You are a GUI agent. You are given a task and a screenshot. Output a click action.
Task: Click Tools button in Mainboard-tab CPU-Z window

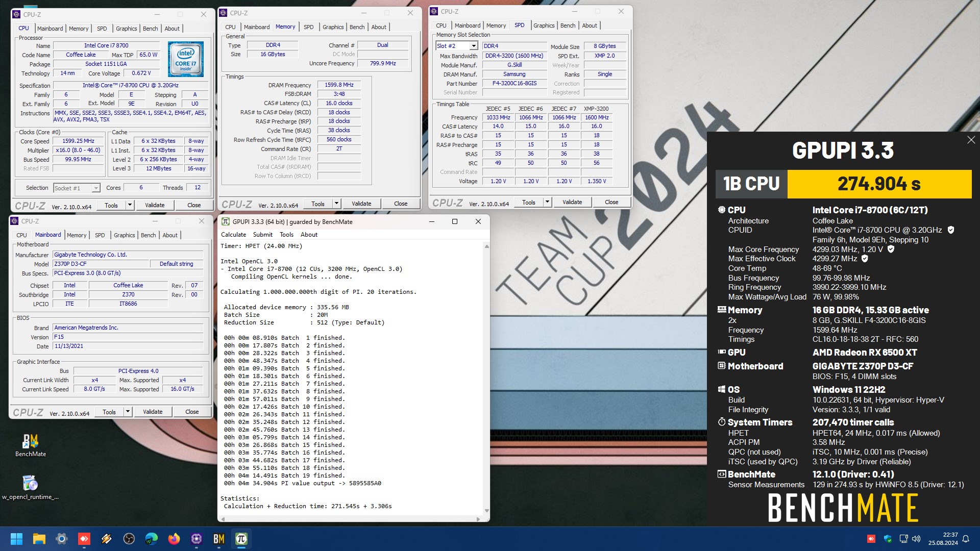109,412
